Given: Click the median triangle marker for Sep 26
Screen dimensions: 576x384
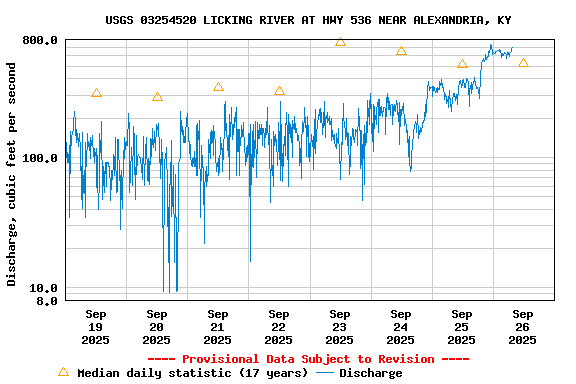Looking at the screenshot, I should tap(523, 63).
